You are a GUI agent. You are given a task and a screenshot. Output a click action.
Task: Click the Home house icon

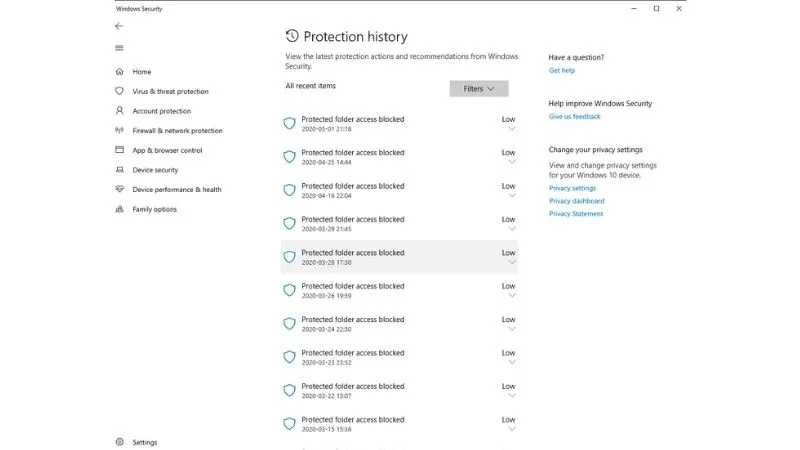click(x=119, y=71)
